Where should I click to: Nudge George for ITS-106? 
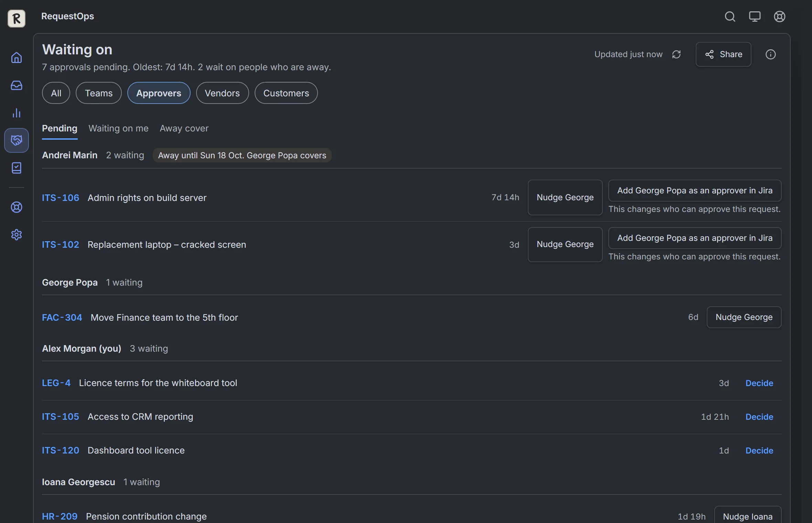(565, 198)
